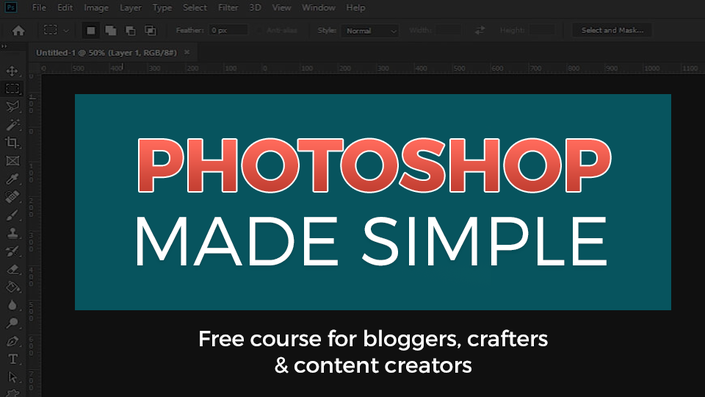Select the Clone Stamp tool
Image resolution: width=705 pixels, height=397 pixels.
[x=12, y=233]
